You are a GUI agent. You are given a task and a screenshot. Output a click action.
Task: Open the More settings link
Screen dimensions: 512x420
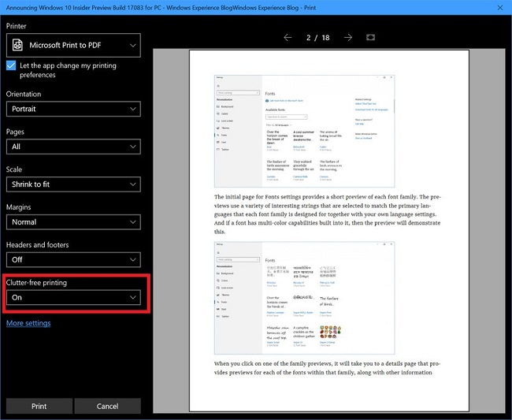(x=28, y=323)
